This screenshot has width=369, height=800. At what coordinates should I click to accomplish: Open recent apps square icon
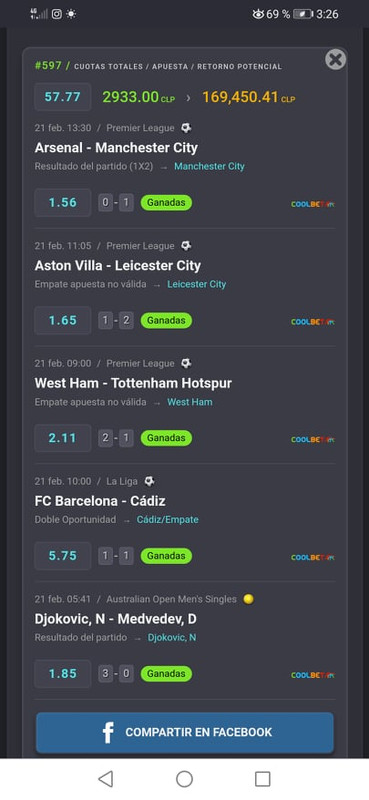tap(262, 779)
